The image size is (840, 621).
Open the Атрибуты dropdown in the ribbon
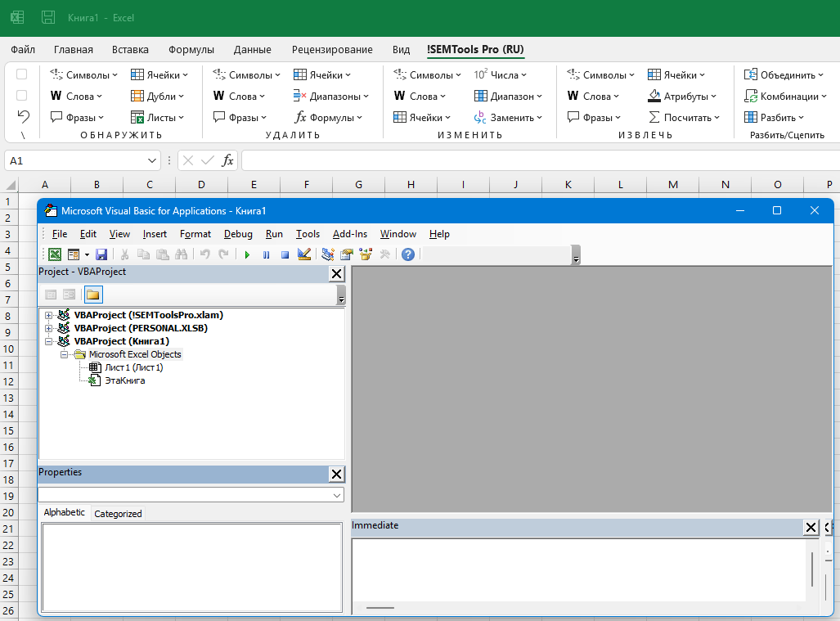pyautogui.click(x=682, y=97)
